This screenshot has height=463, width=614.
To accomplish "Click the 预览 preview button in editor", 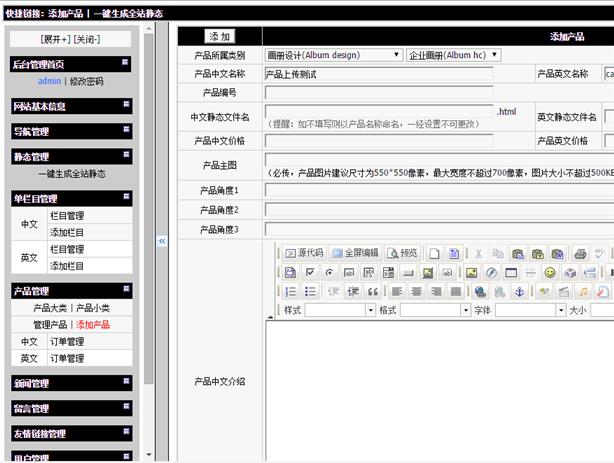I will tap(402, 253).
